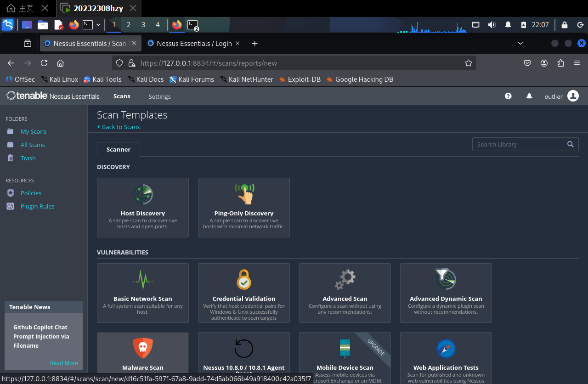
Task: Click the lock screen tray icon
Action: pos(565,25)
